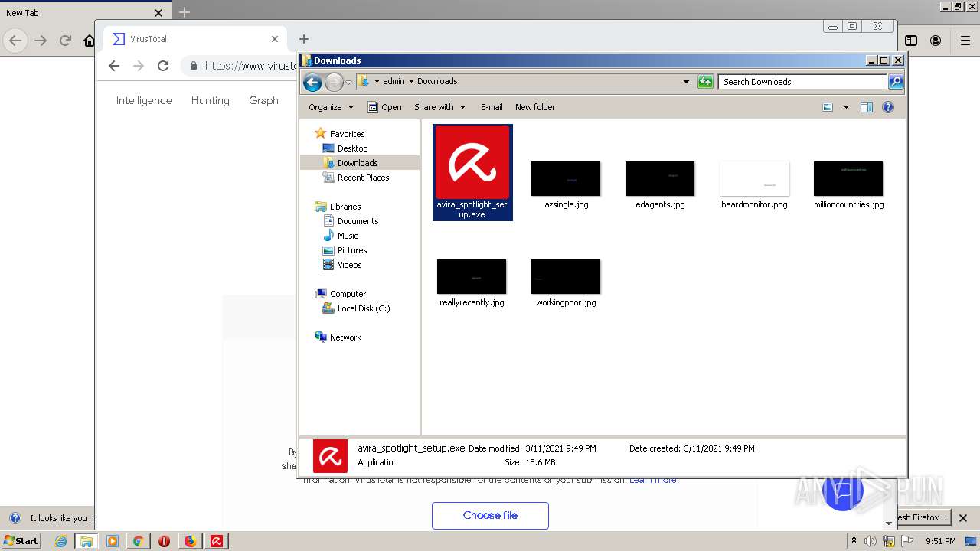980x551 pixels.
Task: Click the Explorer help icon
Action: [x=888, y=107]
